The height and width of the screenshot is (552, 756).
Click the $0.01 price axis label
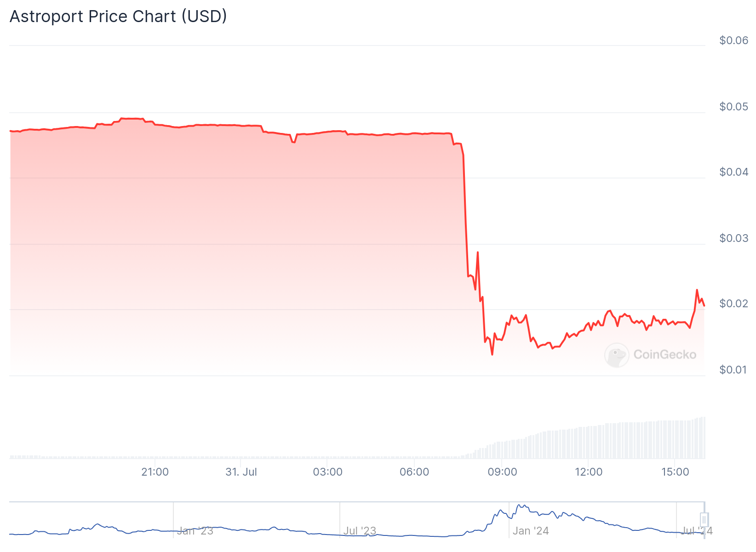(734, 370)
